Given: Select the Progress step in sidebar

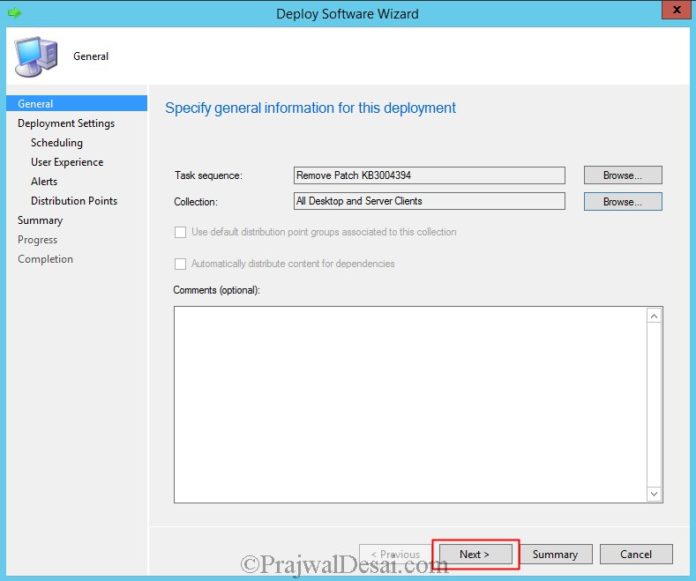Looking at the screenshot, I should point(37,240).
